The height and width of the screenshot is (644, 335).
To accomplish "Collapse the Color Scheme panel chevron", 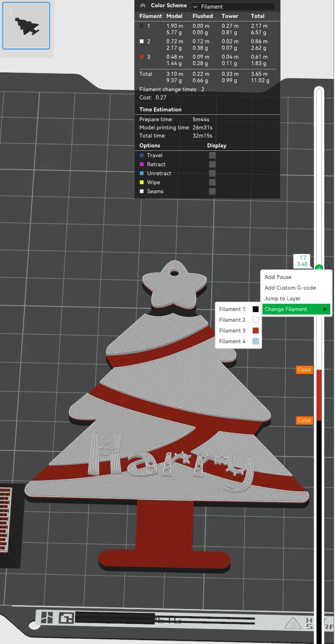I will coord(143,6).
